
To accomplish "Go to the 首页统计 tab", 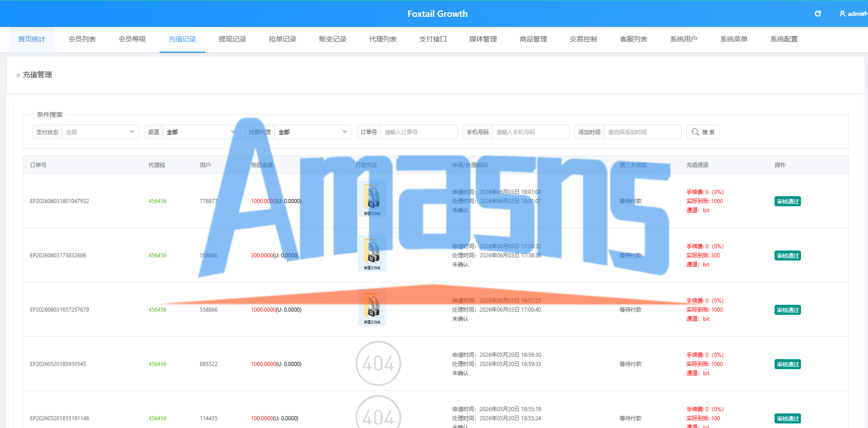I will [x=32, y=39].
